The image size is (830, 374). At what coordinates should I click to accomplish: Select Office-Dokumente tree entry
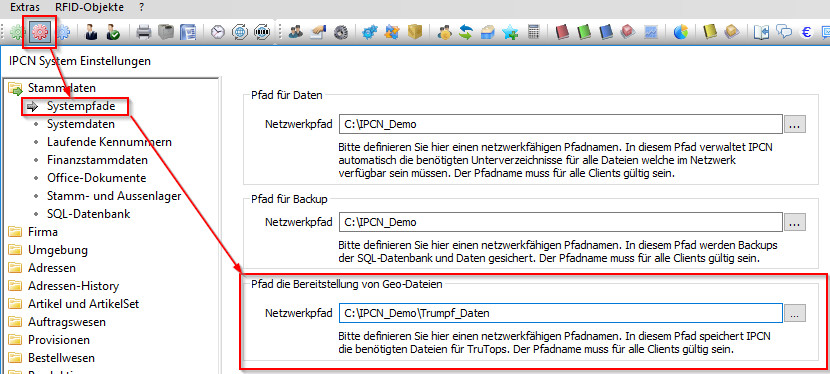[x=96, y=178]
